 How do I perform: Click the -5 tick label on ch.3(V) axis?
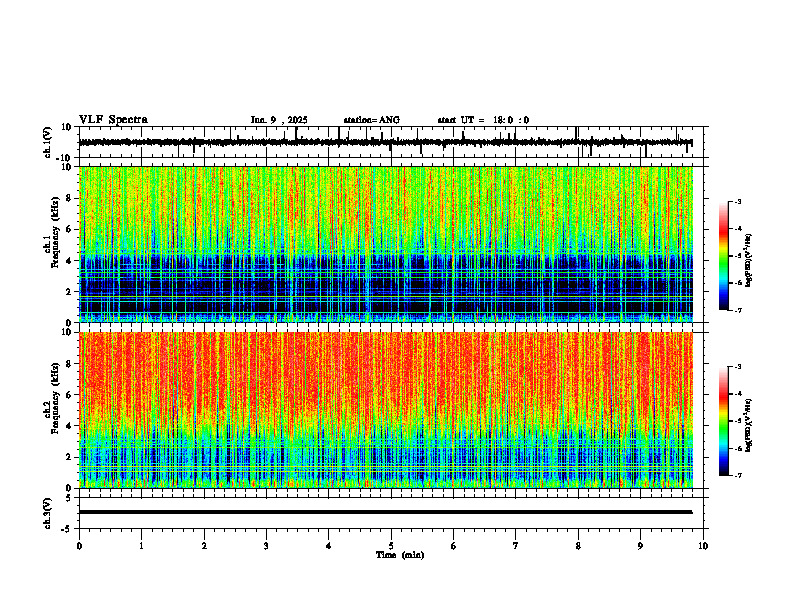click(x=68, y=529)
